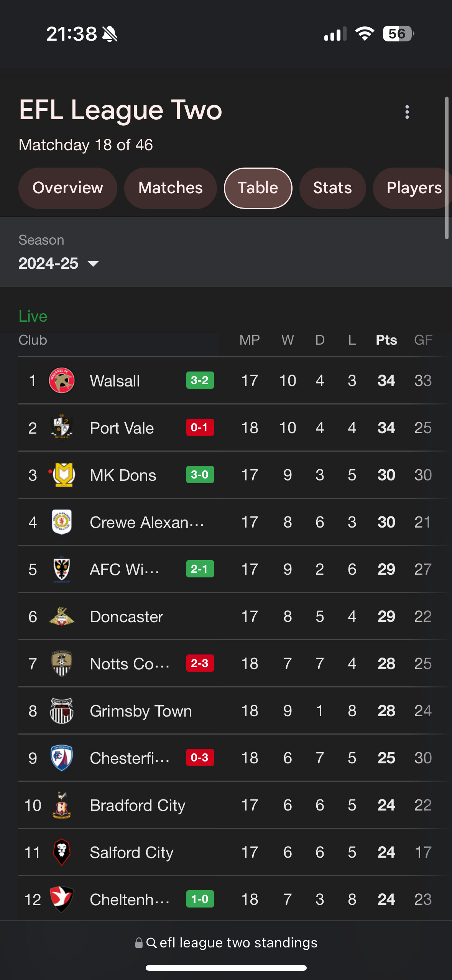Open the Players tab
This screenshot has width=452, height=980.
coord(413,188)
